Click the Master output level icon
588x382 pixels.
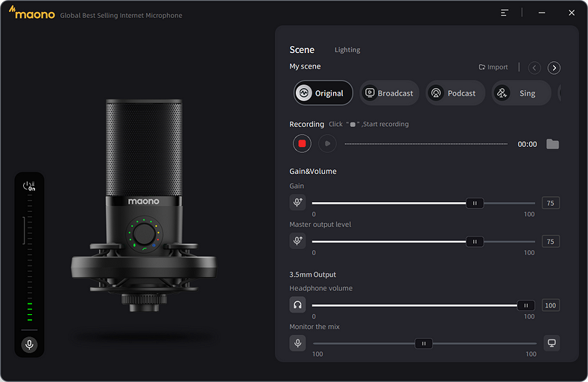[x=297, y=241]
